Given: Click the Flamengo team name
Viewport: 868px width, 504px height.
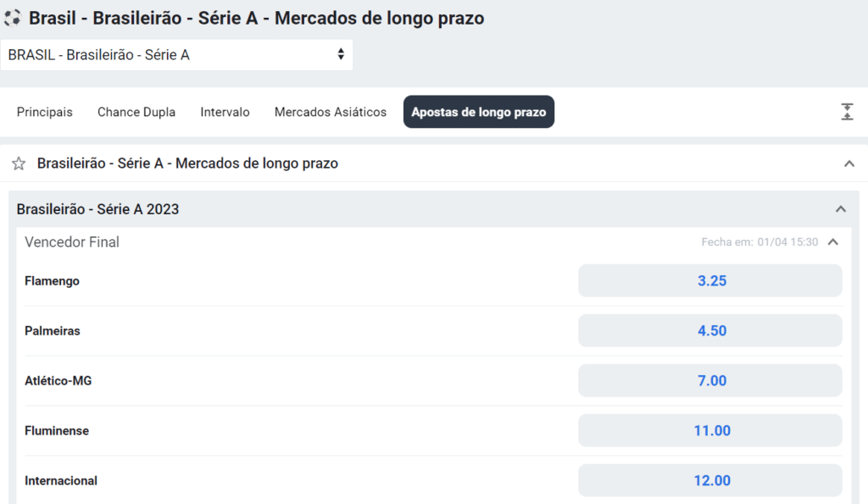Looking at the screenshot, I should point(52,280).
